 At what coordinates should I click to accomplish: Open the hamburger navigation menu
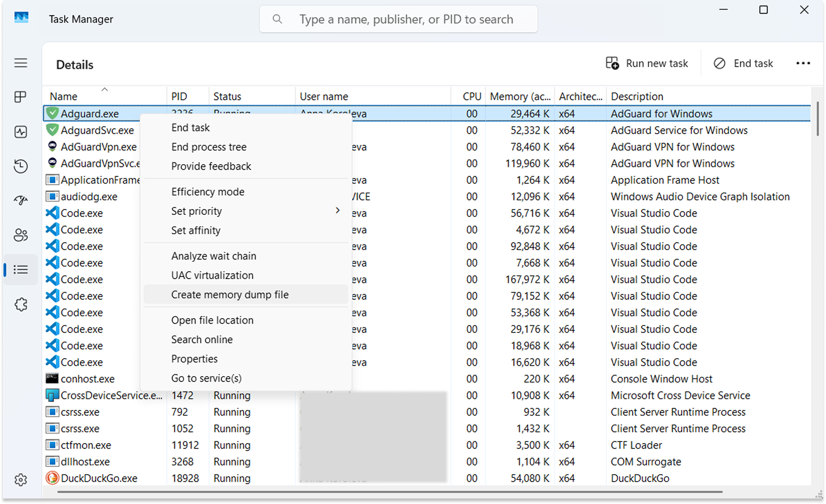coord(21,63)
